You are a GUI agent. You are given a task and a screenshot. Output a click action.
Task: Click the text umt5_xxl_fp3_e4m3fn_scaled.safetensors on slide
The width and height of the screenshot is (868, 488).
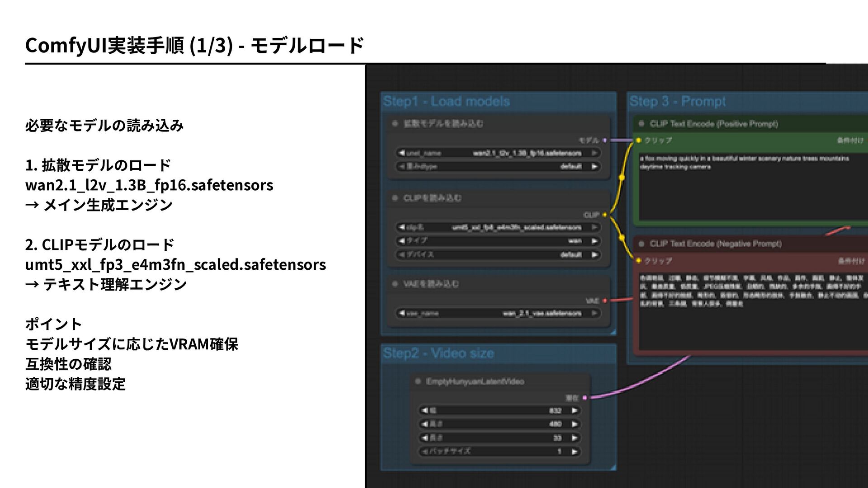[175, 264]
